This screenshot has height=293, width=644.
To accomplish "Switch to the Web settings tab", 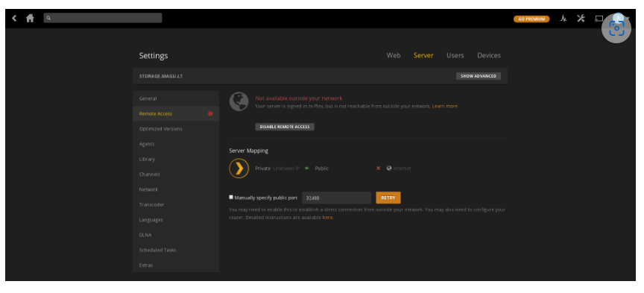I will pos(394,55).
